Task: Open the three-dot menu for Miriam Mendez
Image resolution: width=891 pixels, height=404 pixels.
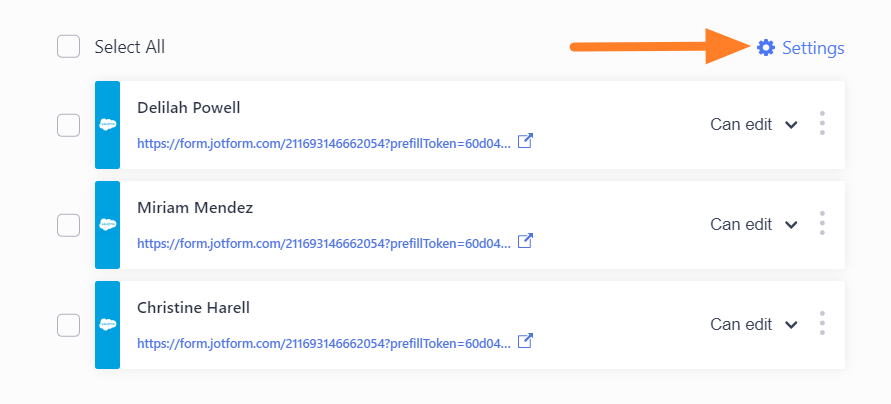Action: tap(822, 224)
